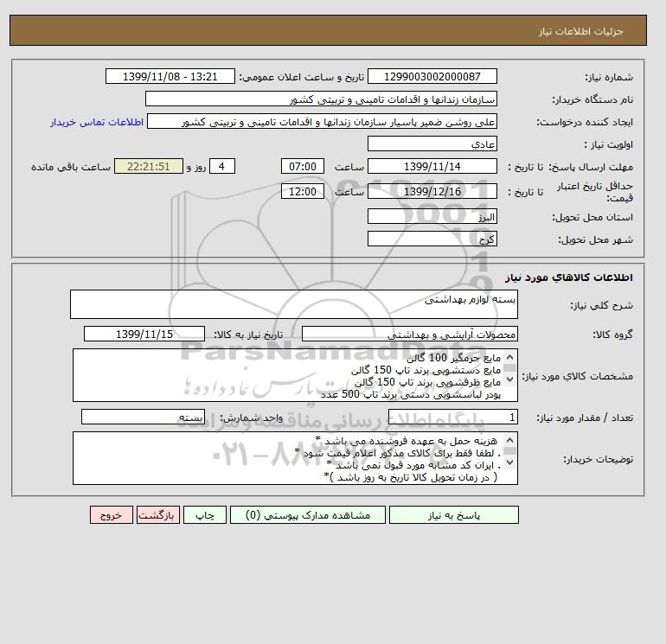Click the مشخصات کالای مورد نیاز label
The width and height of the screenshot is (666, 644).
[577, 376]
